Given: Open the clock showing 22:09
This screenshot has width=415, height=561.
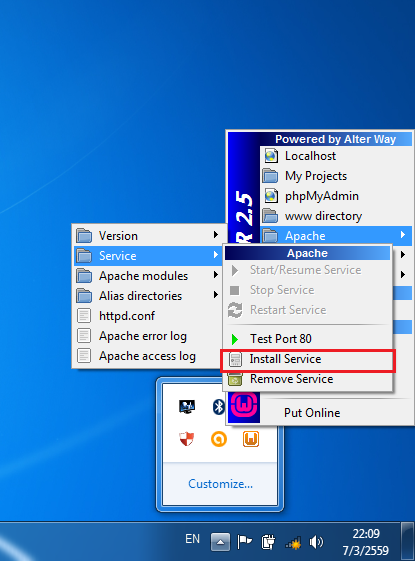Looking at the screenshot, I should [x=366, y=542].
